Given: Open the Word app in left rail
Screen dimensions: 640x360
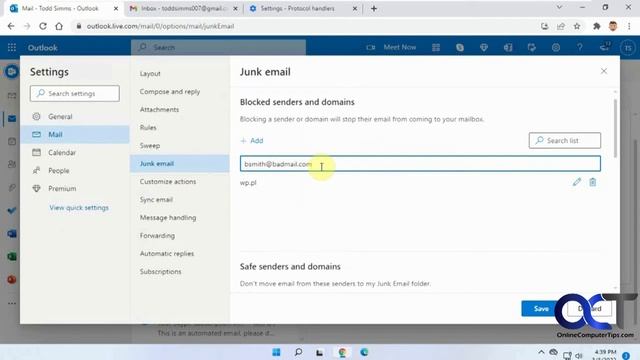Looking at the screenshot, I should [11, 234].
